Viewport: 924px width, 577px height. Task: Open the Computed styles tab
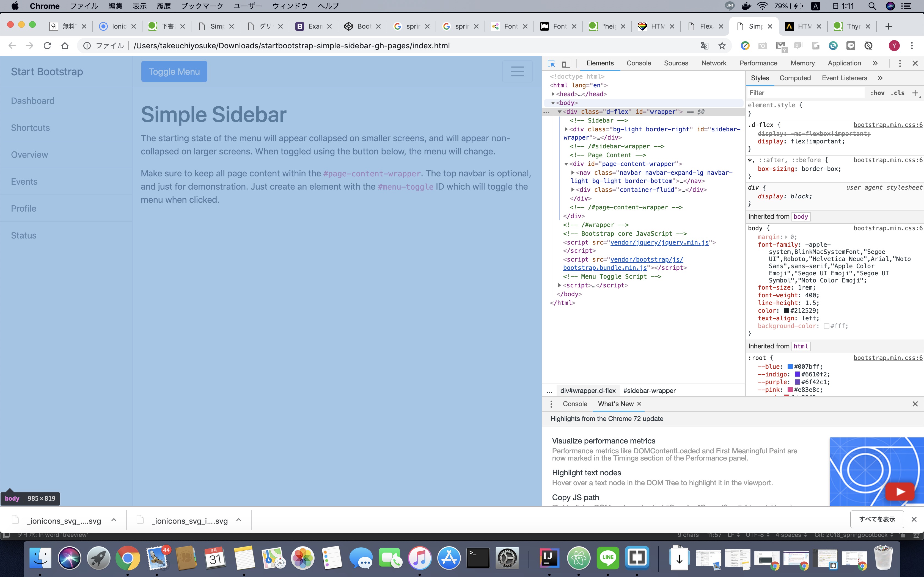(x=795, y=78)
